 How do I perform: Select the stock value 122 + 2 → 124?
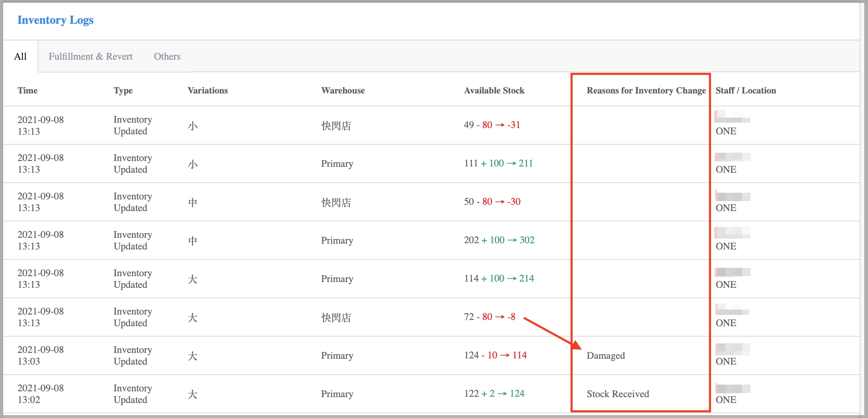click(x=494, y=393)
